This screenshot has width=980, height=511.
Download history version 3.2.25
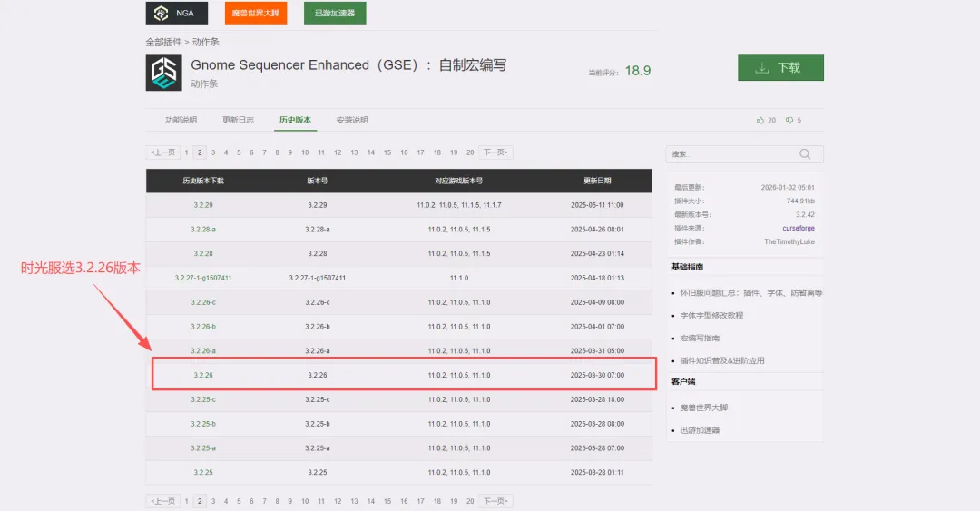[x=203, y=473]
